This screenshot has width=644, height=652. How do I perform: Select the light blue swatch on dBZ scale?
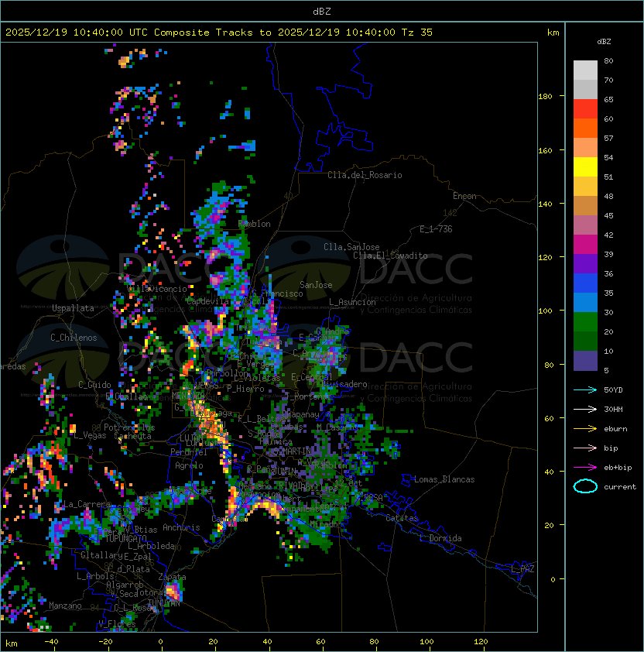585,303
